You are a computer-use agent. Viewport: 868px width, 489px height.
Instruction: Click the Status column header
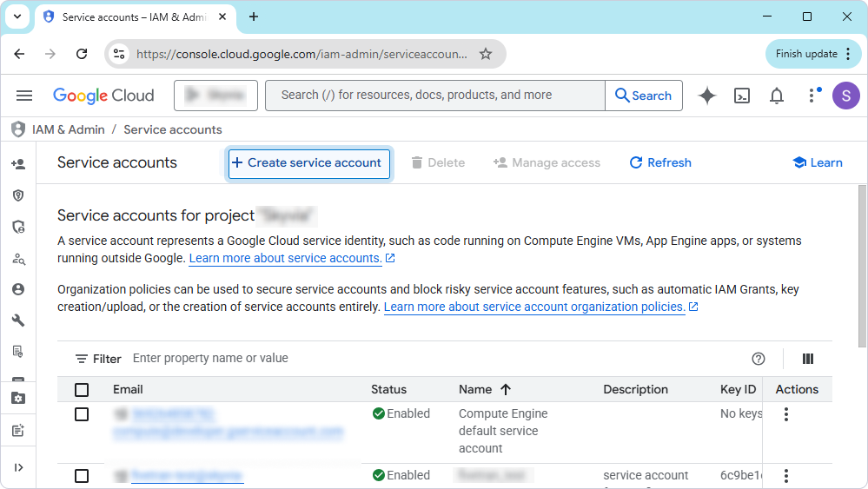click(x=388, y=389)
